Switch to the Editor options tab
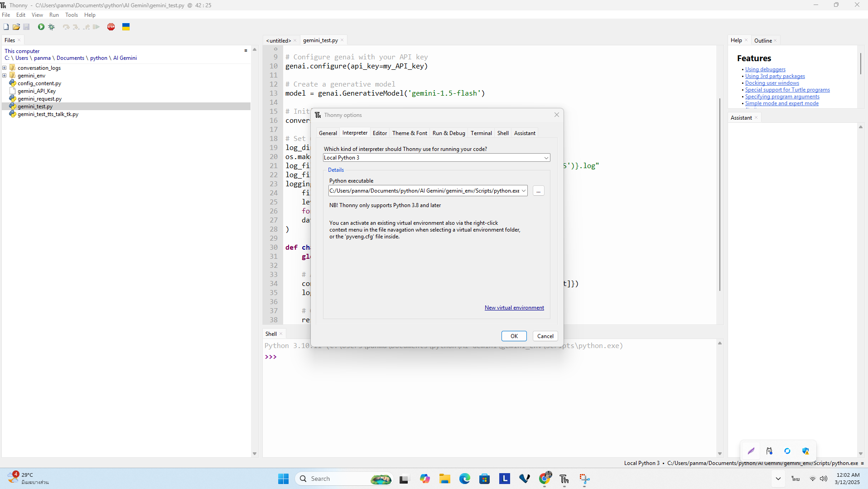 380,133
